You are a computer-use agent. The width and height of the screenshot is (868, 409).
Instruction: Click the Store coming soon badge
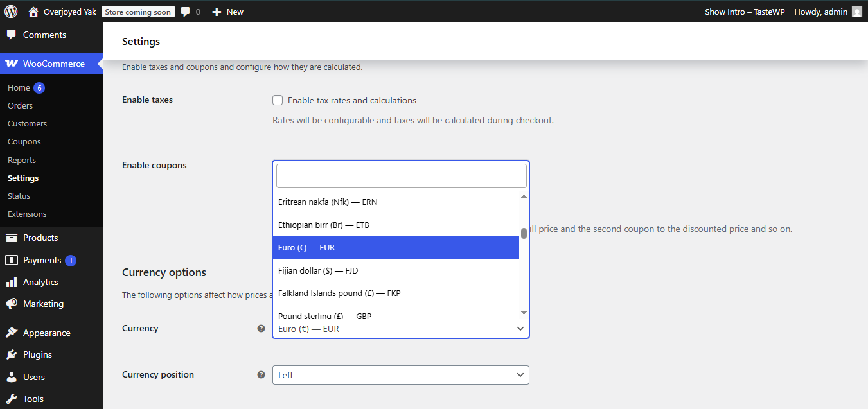(x=138, y=12)
